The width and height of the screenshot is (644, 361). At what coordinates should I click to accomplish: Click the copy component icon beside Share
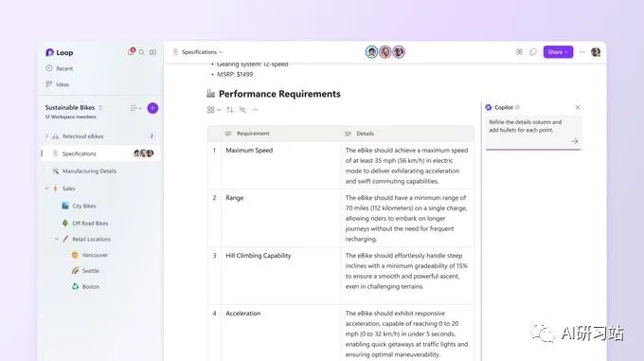pyautogui.click(x=532, y=52)
